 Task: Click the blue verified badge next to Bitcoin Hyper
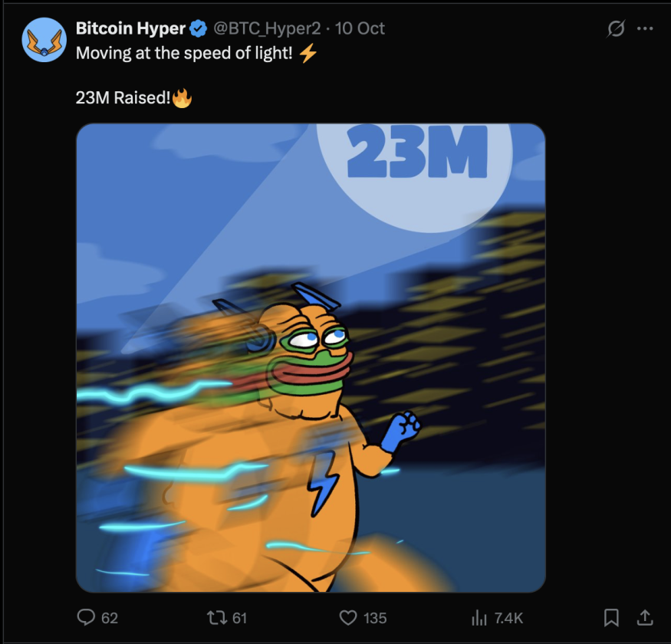(197, 28)
